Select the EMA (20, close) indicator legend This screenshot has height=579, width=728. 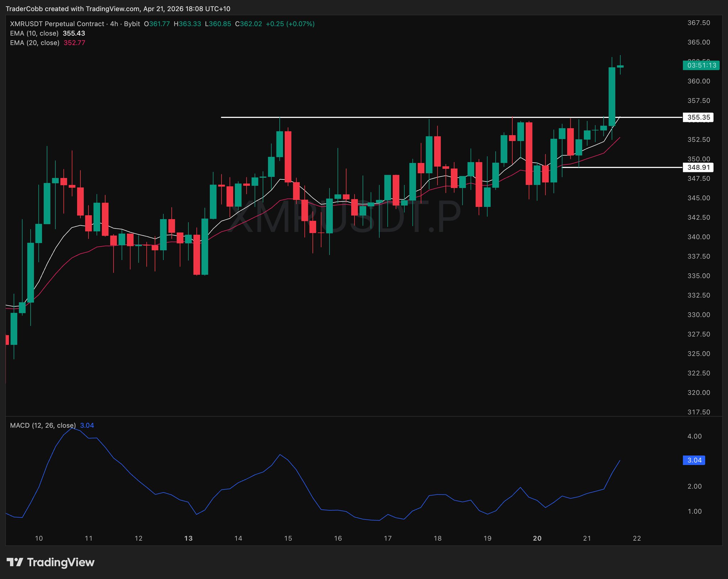[x=34, y=43]
